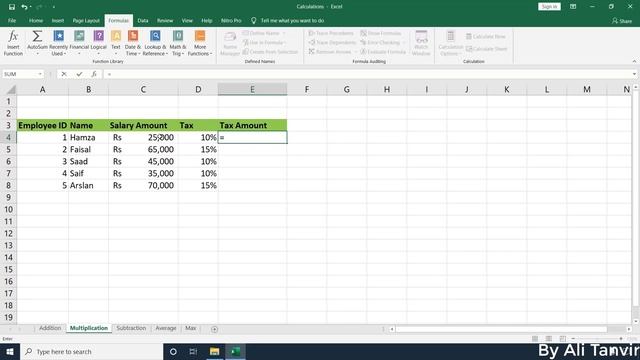
Task: Click the Watch Window icon
Action: (421, 43)
